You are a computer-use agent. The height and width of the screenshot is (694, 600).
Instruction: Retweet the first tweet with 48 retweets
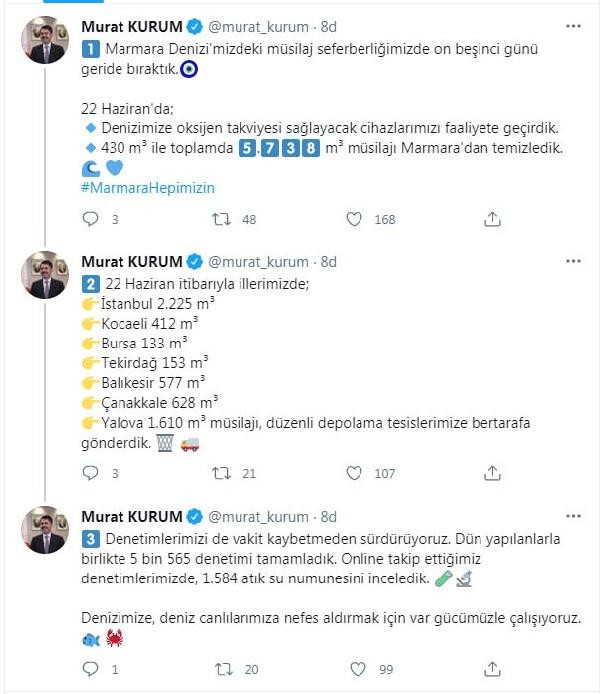[x=224, y=219]
